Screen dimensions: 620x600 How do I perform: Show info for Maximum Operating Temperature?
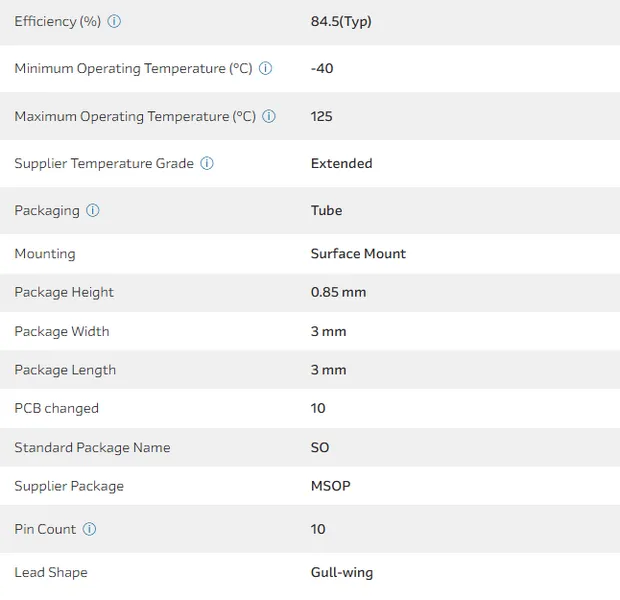[270, 116]
